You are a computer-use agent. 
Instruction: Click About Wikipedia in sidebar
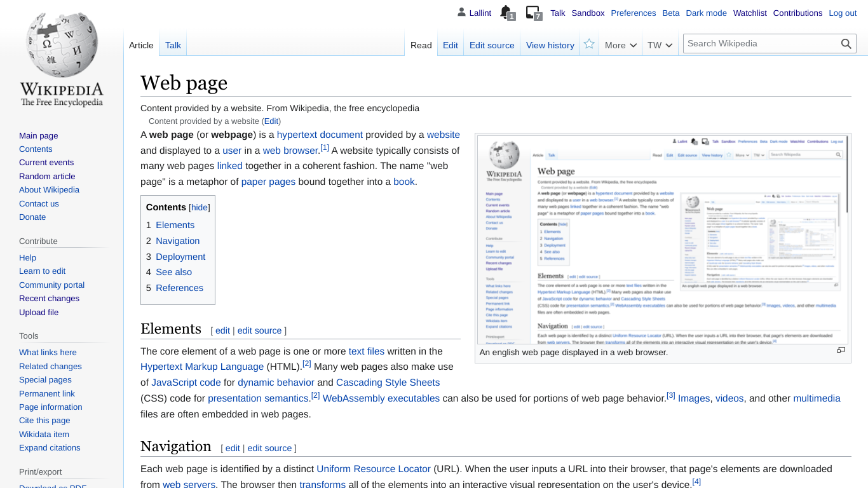(49, 189)
